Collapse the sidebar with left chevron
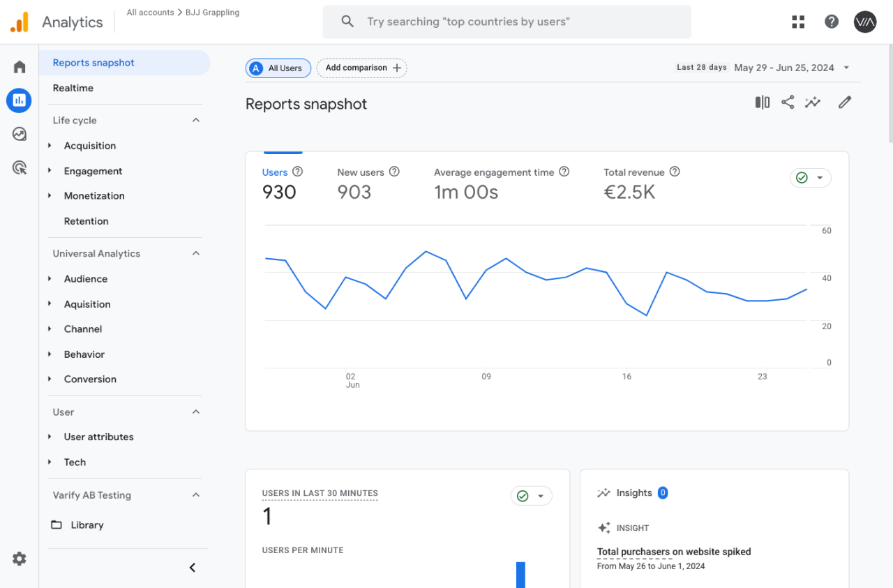This screenshot has width=893, height=588. point(193,568)
